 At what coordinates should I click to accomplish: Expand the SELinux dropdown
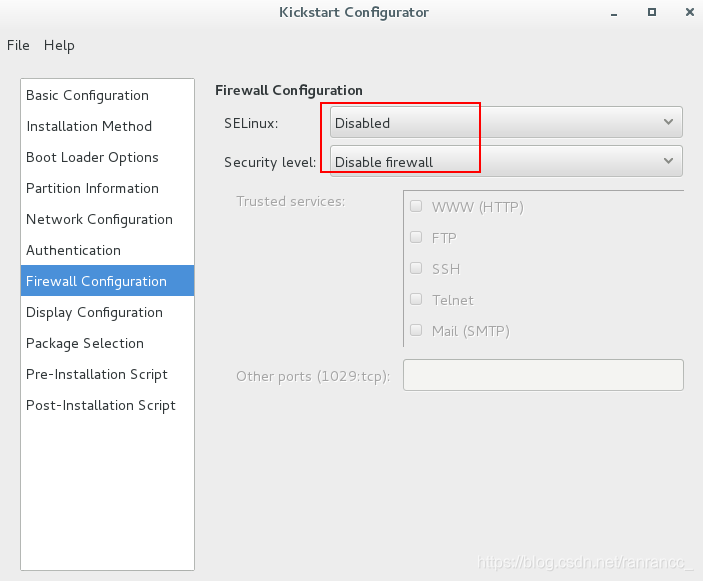pyautogui.click(x=506, y=122)
